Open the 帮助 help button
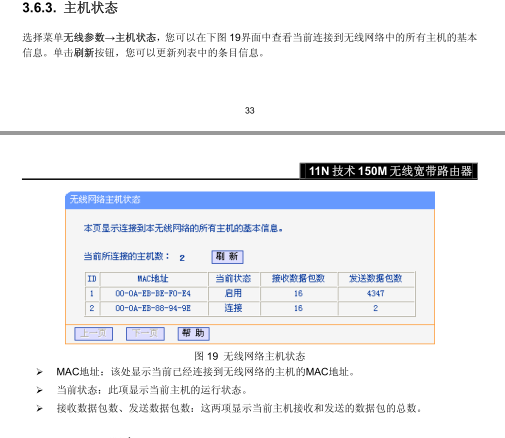Image resolution: width=505 pixels, height=438 pixels. (194, 333)
